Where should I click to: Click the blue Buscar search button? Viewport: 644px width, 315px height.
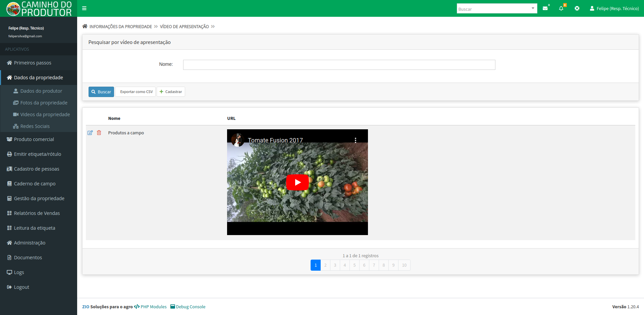pos(101,92)
